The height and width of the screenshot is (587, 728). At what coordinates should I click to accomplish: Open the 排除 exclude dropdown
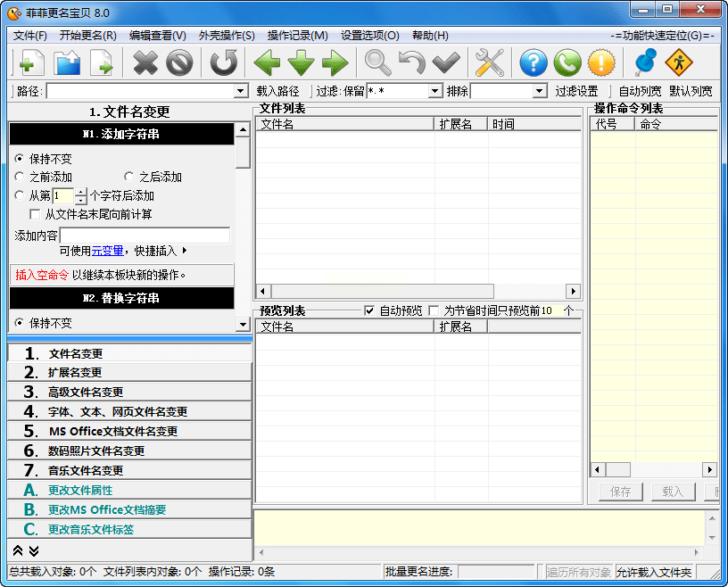pos(539,91)
